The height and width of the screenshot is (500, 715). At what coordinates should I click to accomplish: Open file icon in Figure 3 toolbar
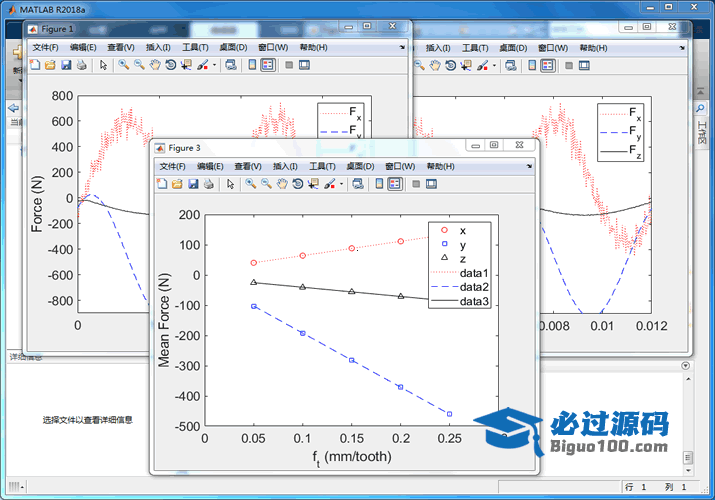pyautogui.click(x=177, y=184)
